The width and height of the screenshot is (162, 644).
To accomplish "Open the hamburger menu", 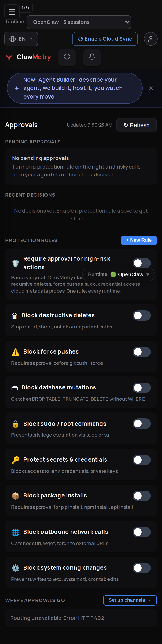I will coord(12,12).
